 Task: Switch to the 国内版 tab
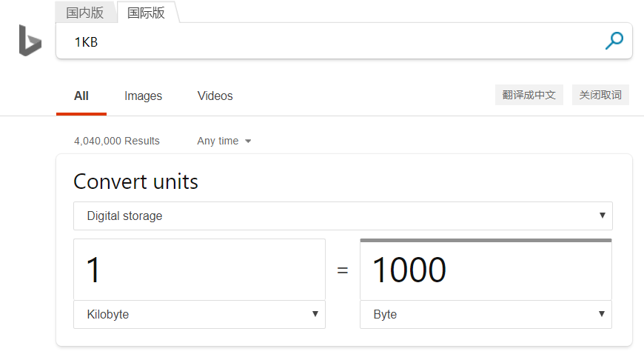[85, 13]
